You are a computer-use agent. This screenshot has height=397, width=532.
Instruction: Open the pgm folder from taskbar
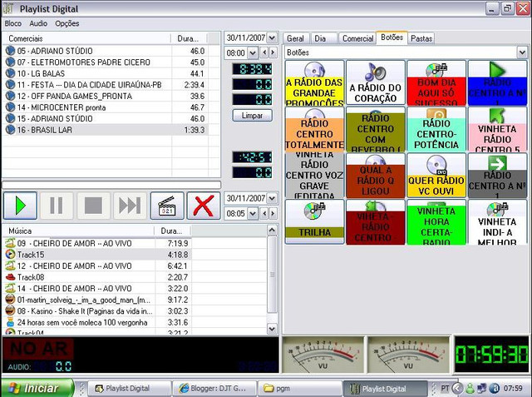[299, 388]
